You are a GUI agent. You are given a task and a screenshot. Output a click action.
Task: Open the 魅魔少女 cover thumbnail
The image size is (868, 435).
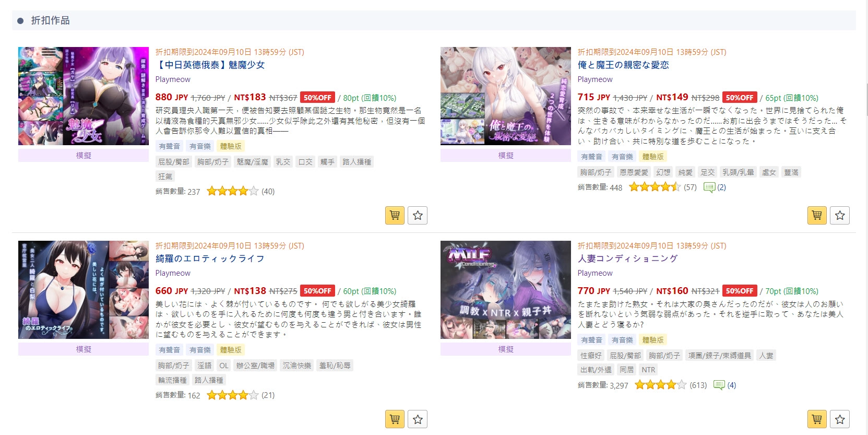coord(84,96)
